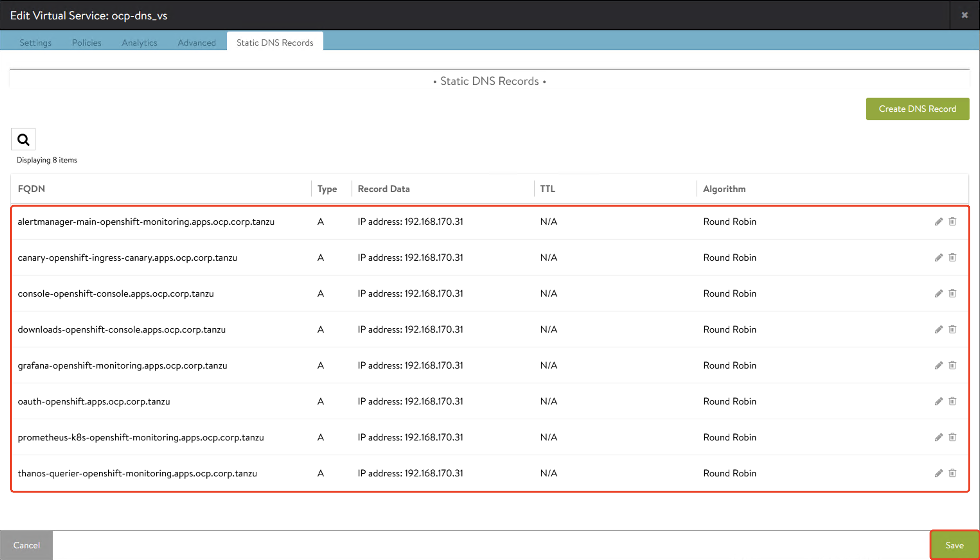Delete the thanos-querier record

pos(952,473)
